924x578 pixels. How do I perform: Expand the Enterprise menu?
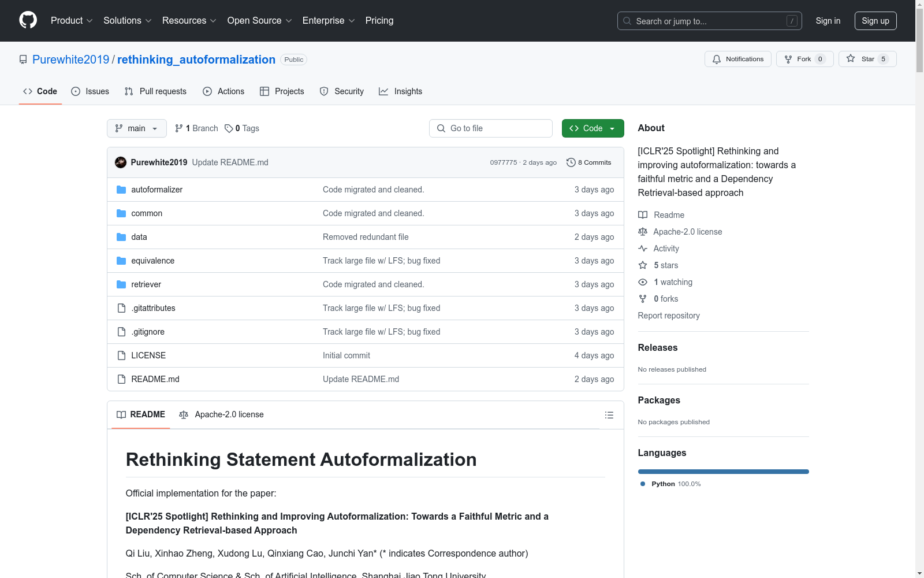click(329, 21)
